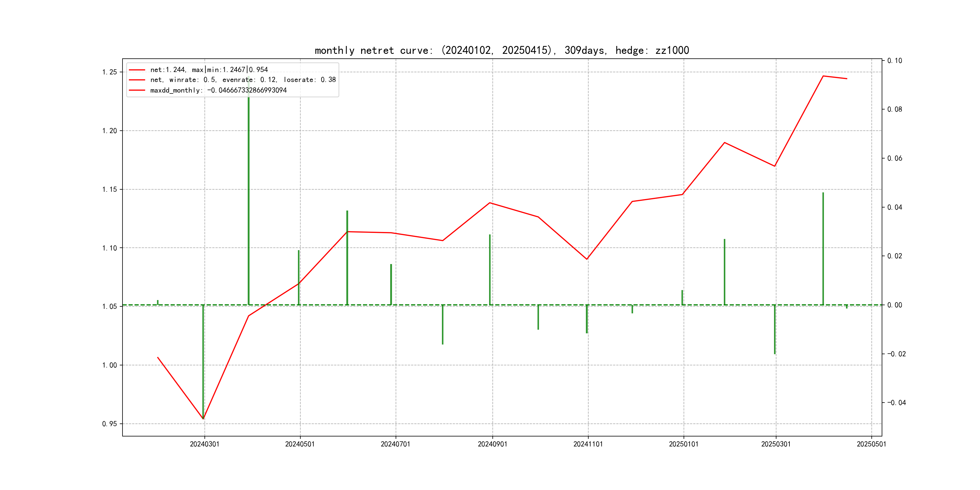Click the 0.95 left axis tick label
Screen dimensions: 980x490
pos(109,424)
